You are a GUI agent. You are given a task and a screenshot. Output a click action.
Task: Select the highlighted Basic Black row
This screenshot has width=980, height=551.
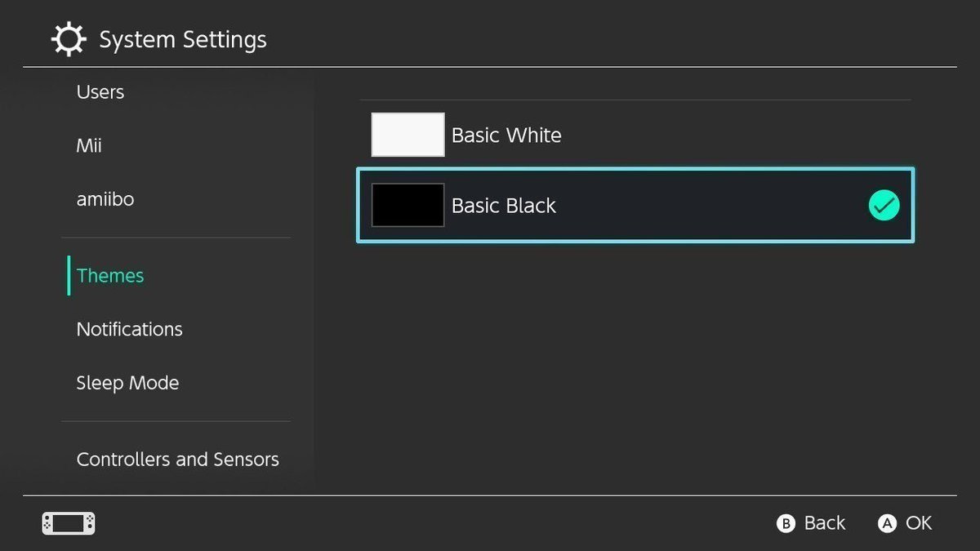(x=635, y=205)
